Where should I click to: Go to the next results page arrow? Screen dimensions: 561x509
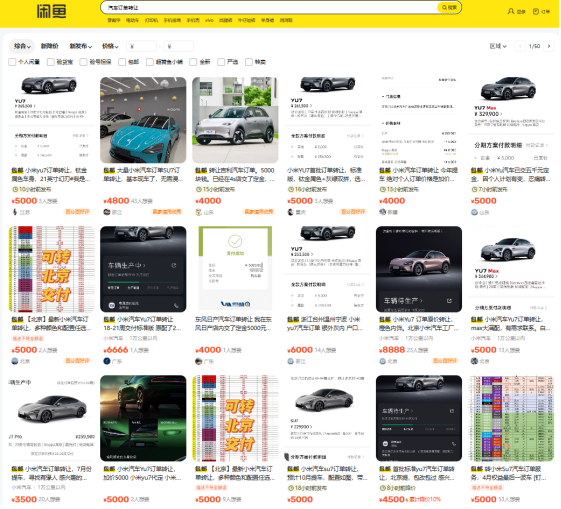[549, 46]
